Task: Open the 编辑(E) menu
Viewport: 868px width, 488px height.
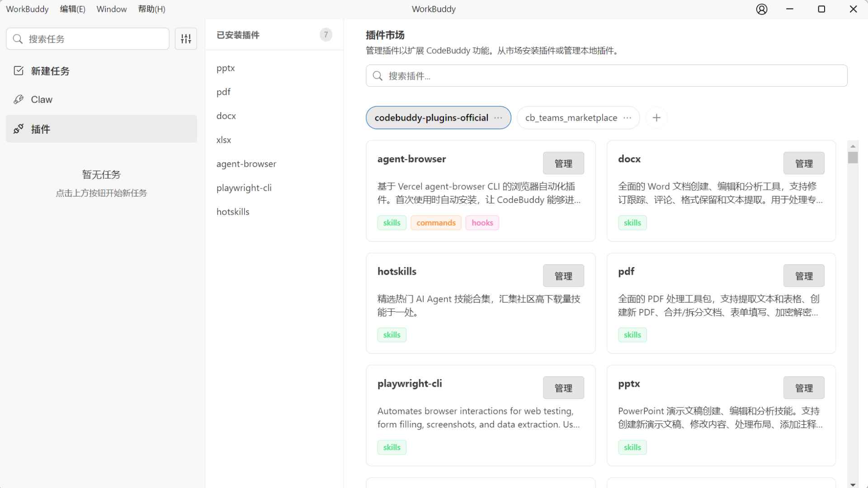Action: 72,9
